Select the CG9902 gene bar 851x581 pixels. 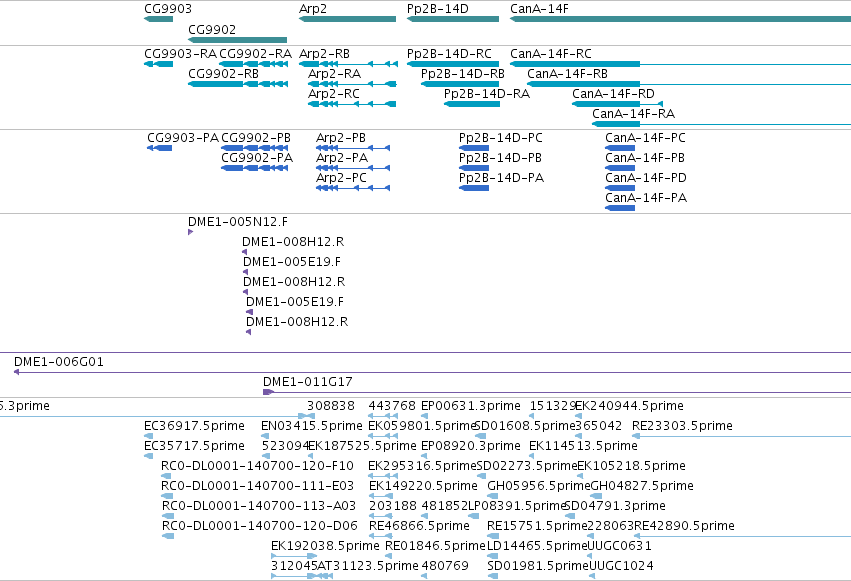pos(237,40)
